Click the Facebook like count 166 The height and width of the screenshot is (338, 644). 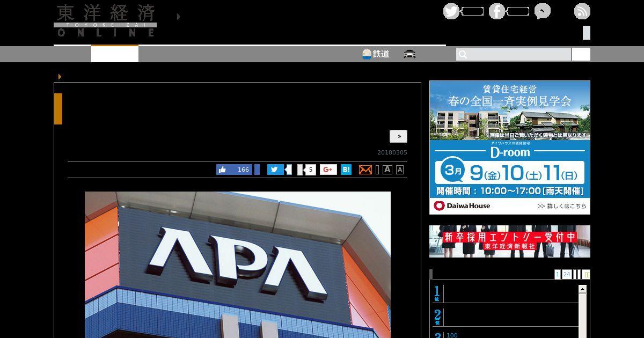tap(243, 170)
